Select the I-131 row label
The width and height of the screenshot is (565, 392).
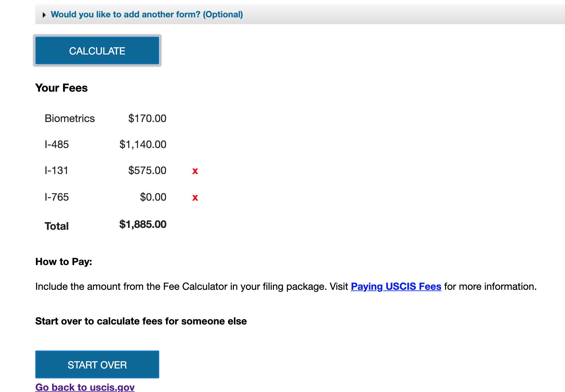pyautogui.click(x=56, y=170)
